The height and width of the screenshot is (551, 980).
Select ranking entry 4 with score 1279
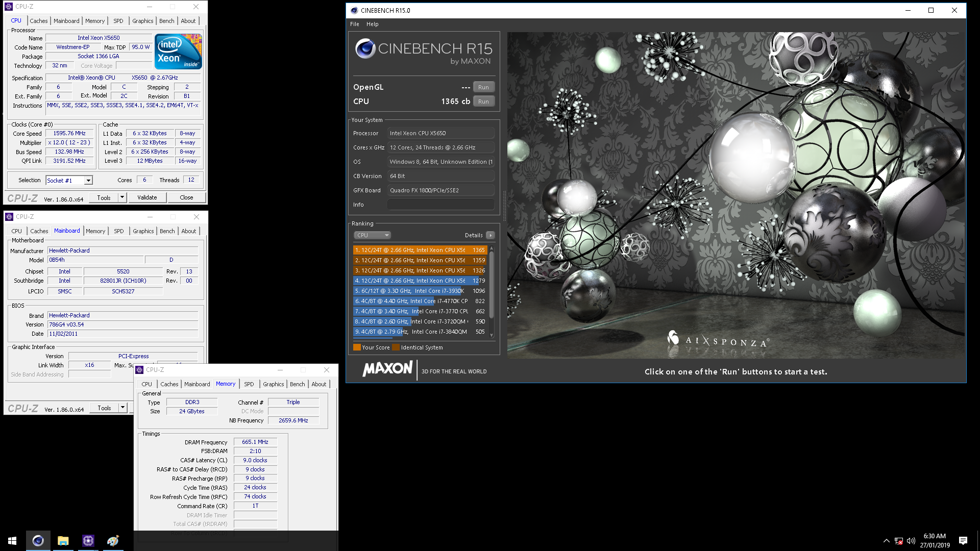(420, 281)
